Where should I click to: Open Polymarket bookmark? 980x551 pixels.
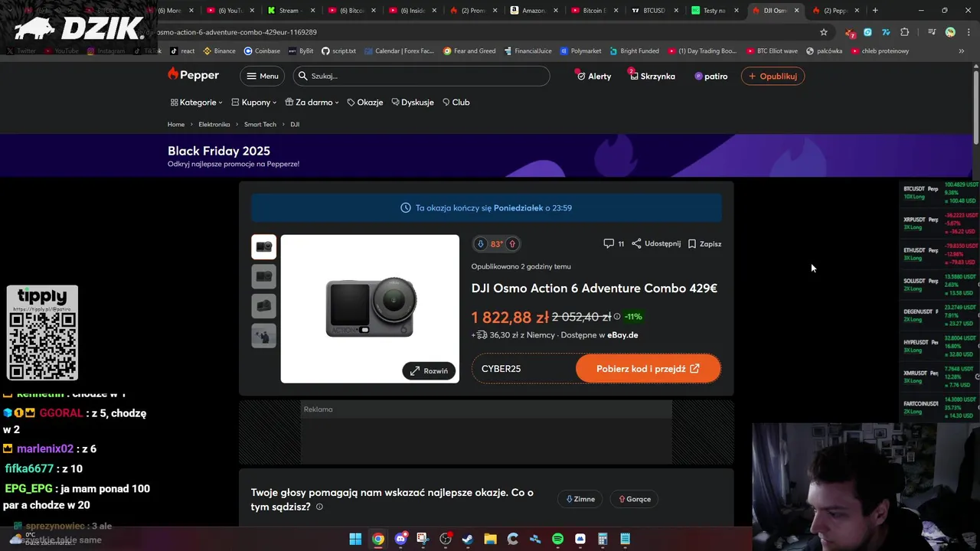point(580,51)
